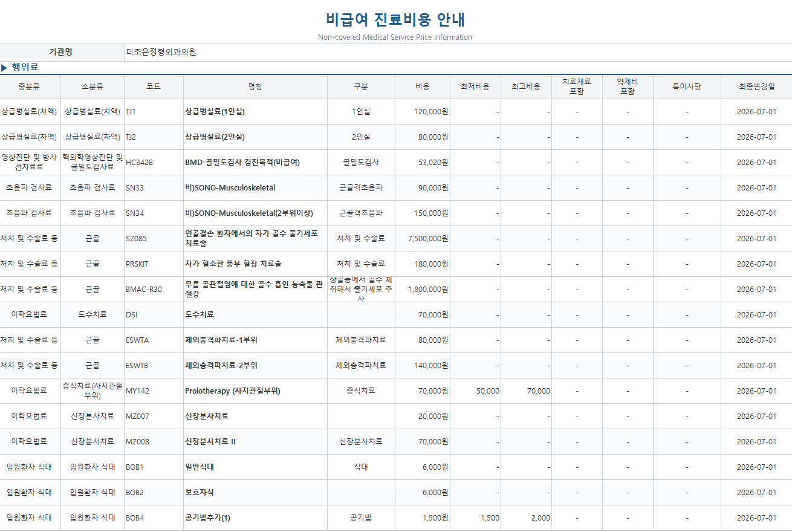
Task: Click the 180,000원 price cell
Action: point(423,264)
